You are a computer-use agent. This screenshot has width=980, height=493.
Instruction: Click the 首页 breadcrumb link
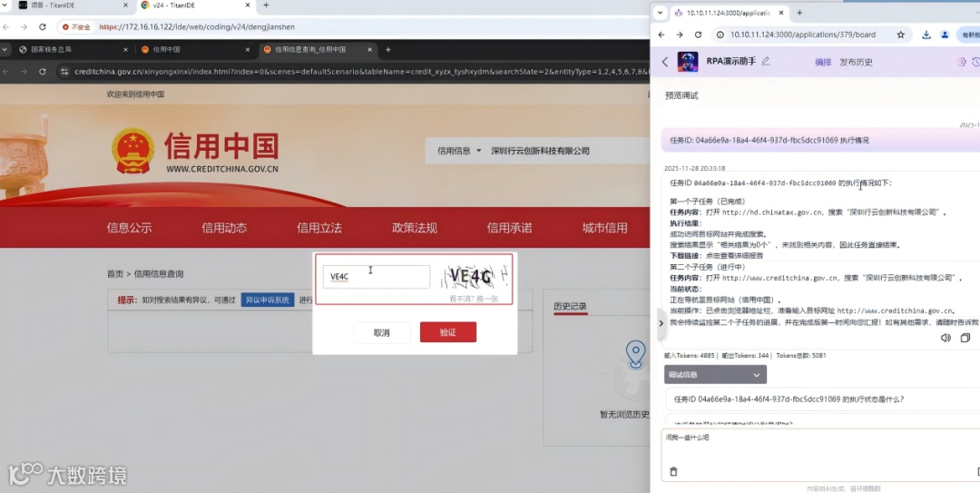114,273
